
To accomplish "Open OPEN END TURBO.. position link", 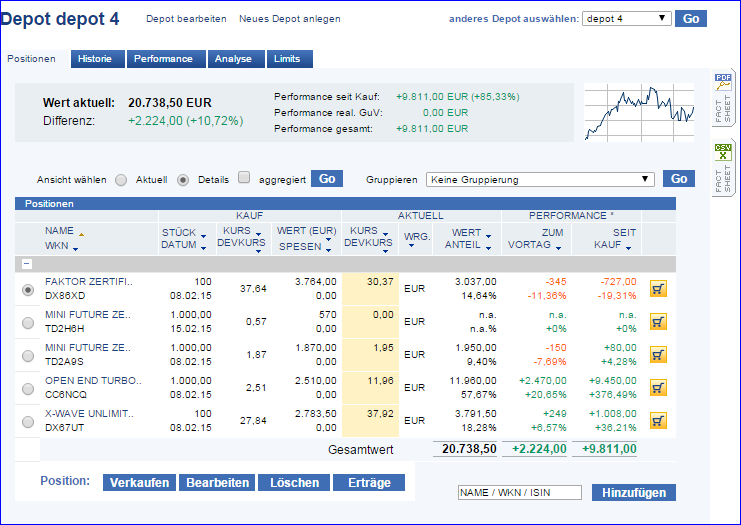I will tap(93, 381).
